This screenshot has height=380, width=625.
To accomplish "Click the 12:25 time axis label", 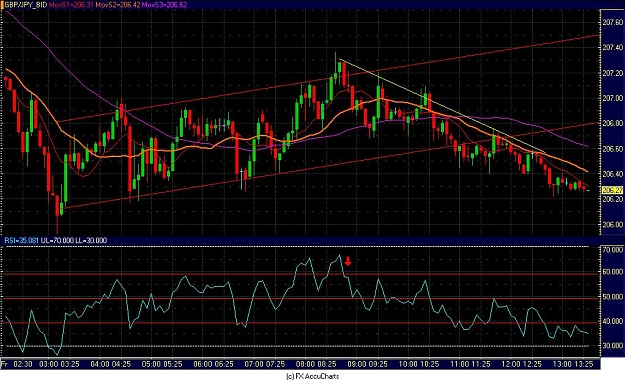I will pyautogui.click(x=533, y=364).
